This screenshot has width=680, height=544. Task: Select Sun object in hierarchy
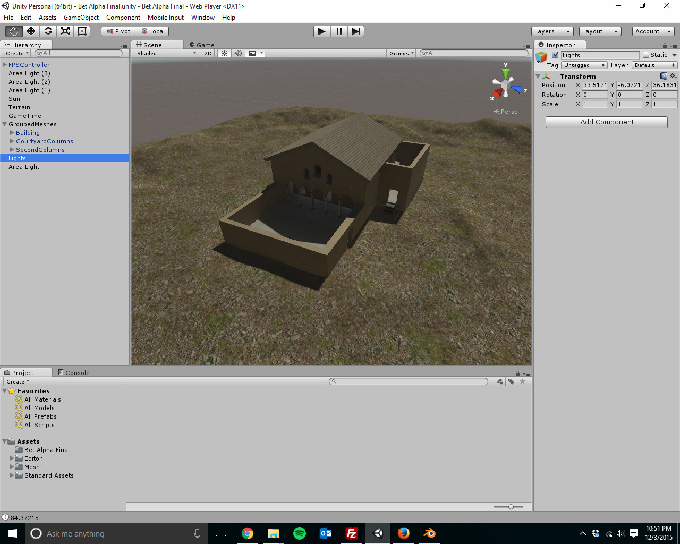14,99
